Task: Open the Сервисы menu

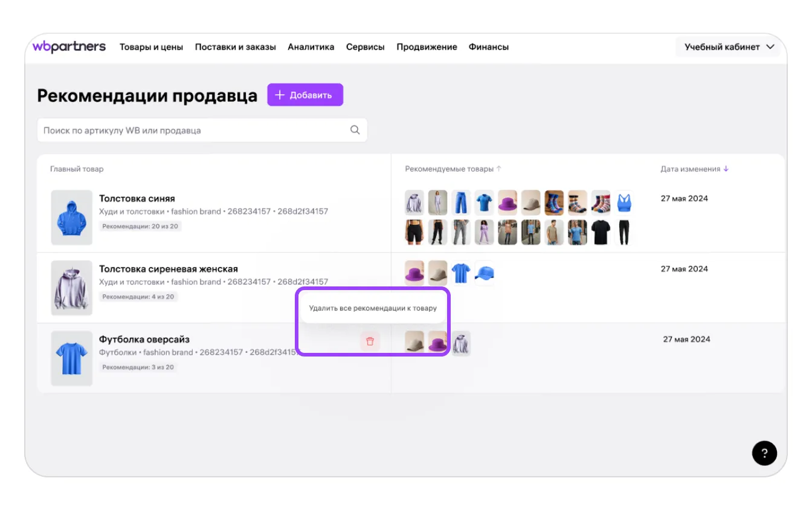Action: tap(365, 47)
